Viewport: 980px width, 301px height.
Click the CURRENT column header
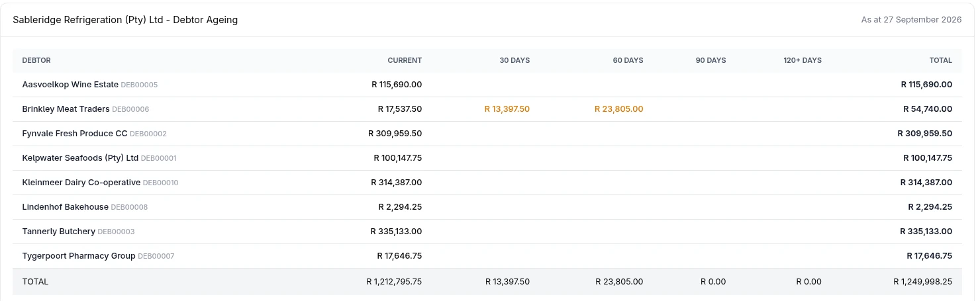tap(405, 60)
